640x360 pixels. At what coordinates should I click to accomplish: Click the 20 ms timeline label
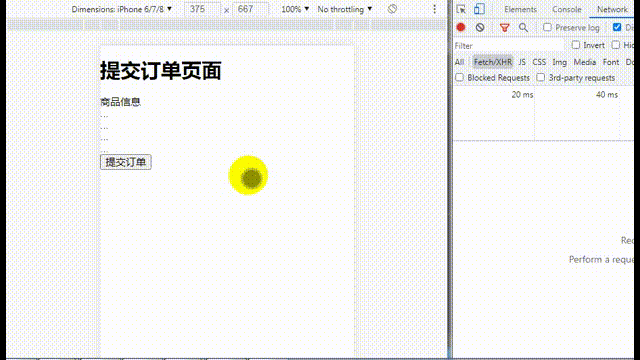[x=522, y=95]
